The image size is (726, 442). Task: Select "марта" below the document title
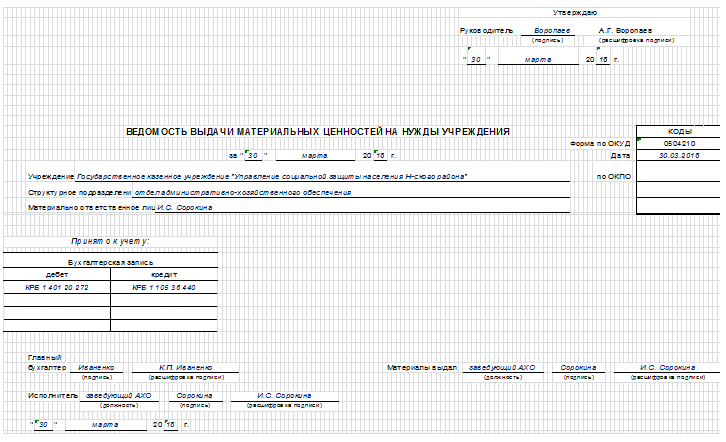314,156
